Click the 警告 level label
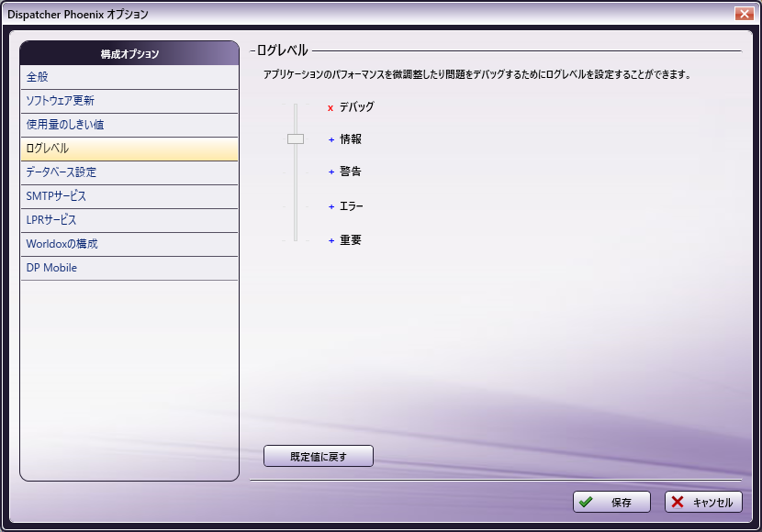762x532 pixels. (x=351, y=172)
